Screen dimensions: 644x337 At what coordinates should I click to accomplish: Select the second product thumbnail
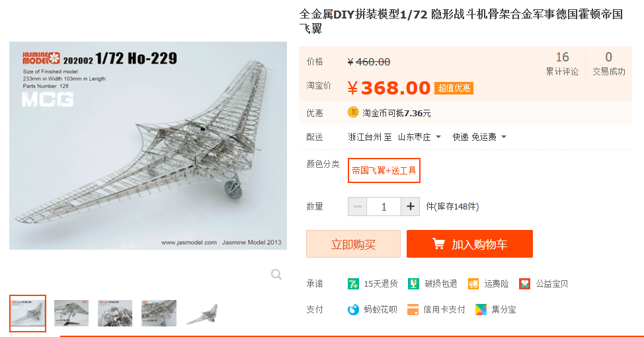[x=71, y=313]
